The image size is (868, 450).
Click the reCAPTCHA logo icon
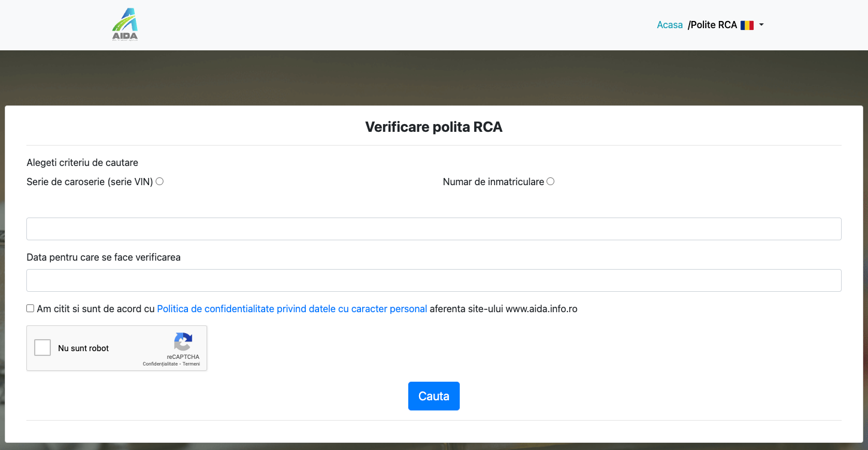[x=183, y=342]
